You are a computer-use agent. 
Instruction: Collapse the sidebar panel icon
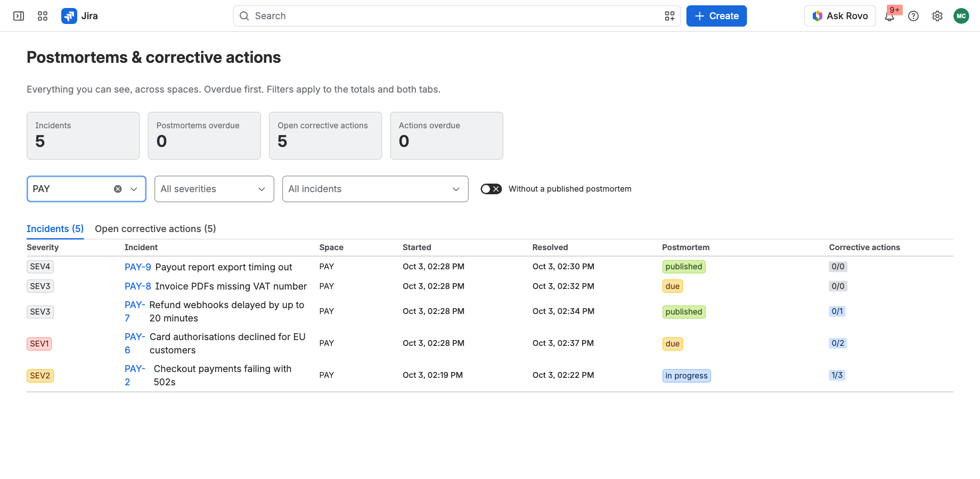(19, 16)
